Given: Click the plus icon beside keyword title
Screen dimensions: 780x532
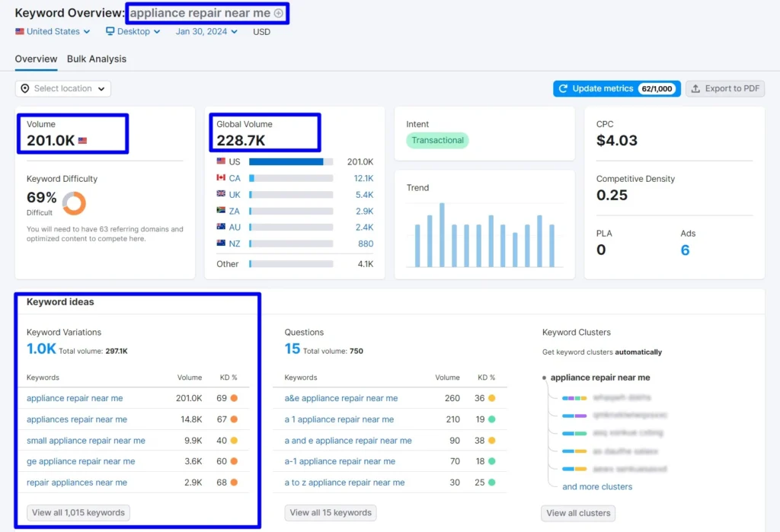Looking at the screenshot, I should pyautogui.click(x=279, y=13).
